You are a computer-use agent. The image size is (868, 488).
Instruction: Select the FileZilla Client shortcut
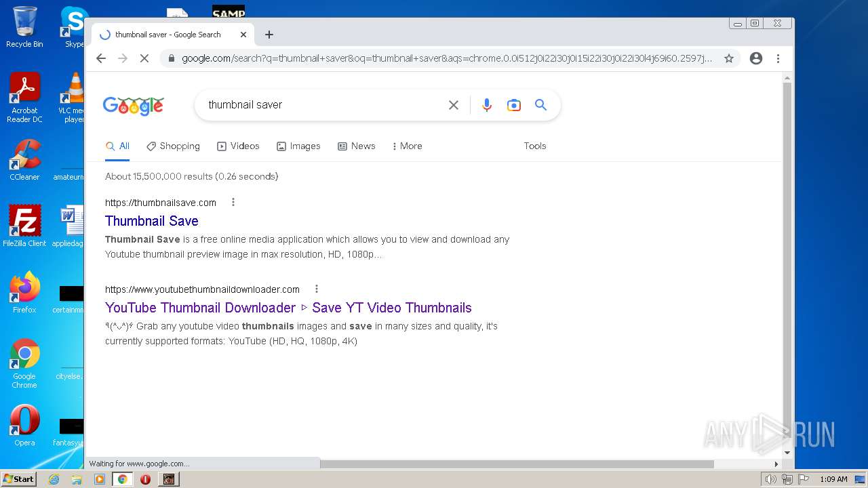24,226
